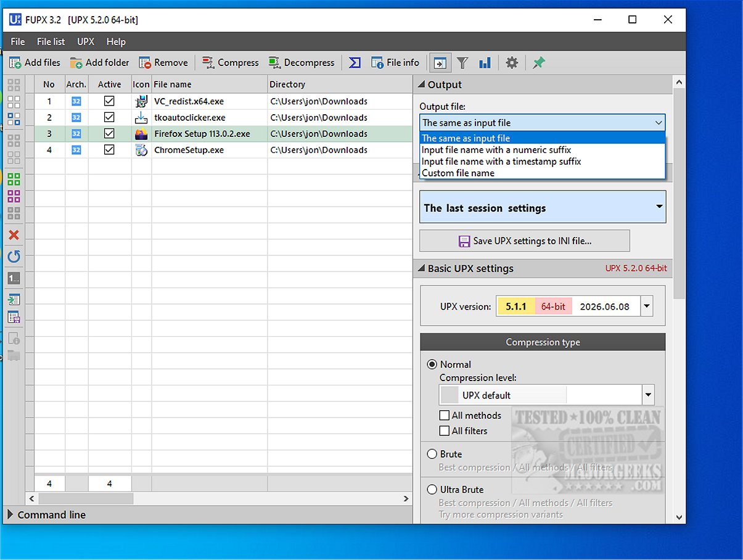Click the tkoautoclicker.exe download icon
Screen dimensions: 743x560
pyautogui.click(x=141, y=117)
